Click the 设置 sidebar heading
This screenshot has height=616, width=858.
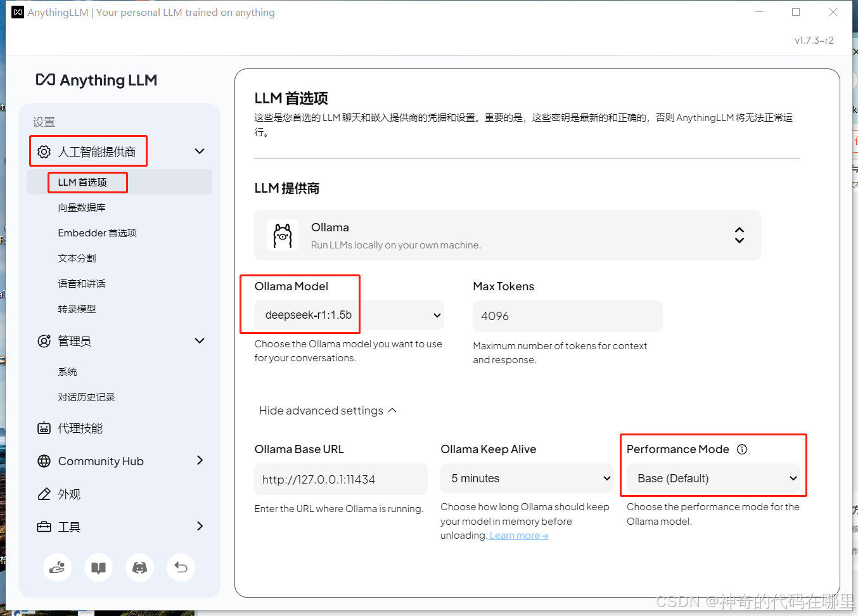pyautogui.click(x=44, y=122)
